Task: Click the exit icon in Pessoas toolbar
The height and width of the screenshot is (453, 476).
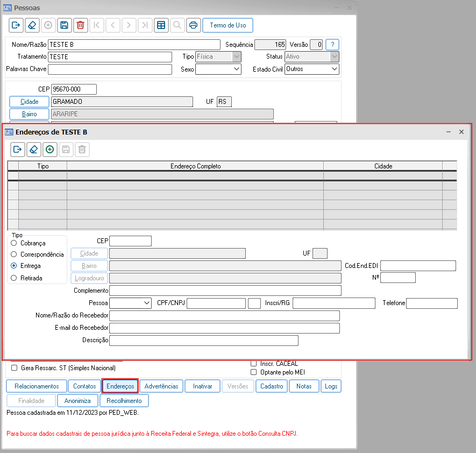Action: 16,25
